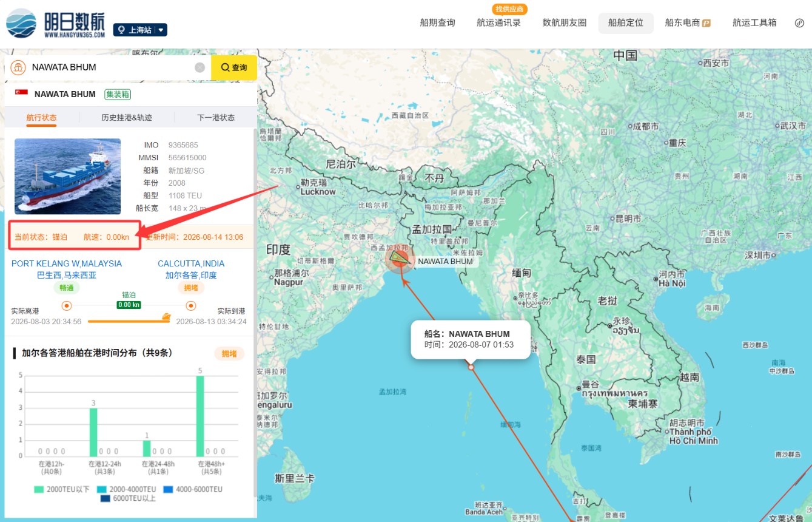Click the departure port circle marker
This screenshot has width=812, height=522.
(x=67, y=305)
